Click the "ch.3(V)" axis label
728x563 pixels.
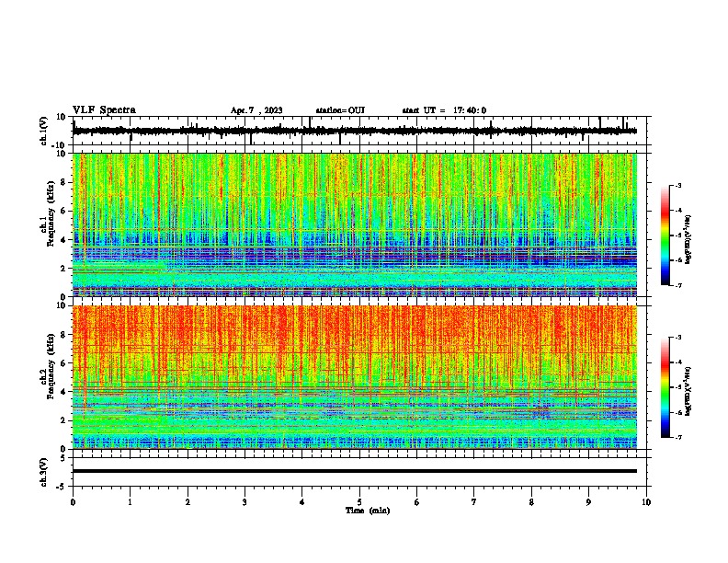[x=44, y=473]
